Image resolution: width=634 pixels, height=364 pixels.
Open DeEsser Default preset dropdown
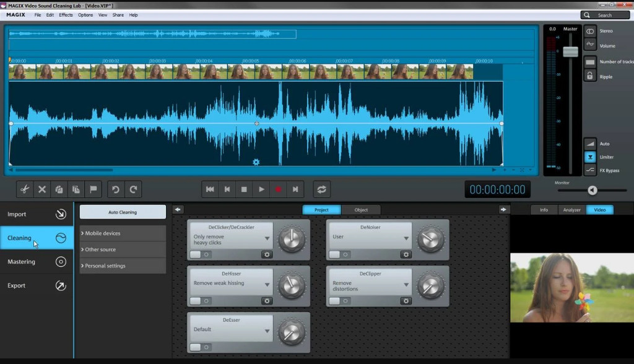(x=267, y=331)
